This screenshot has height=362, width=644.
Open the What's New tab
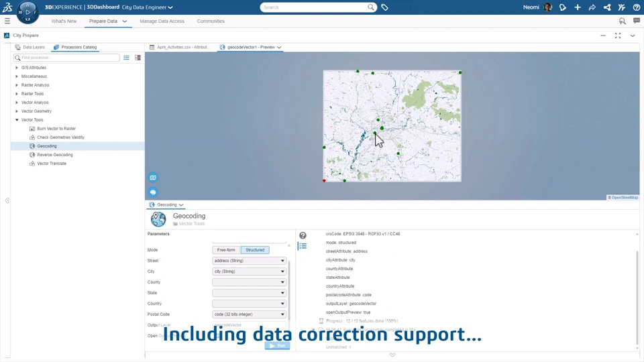[64, 21]
